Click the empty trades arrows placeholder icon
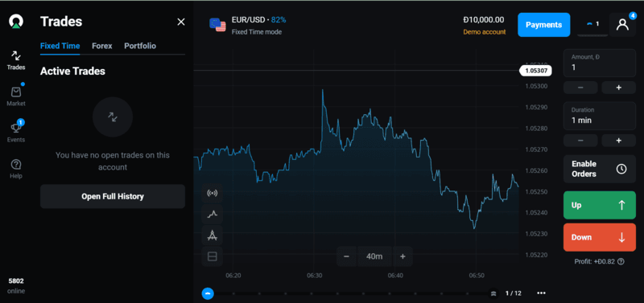644x303 pixels. click(113, 117)
